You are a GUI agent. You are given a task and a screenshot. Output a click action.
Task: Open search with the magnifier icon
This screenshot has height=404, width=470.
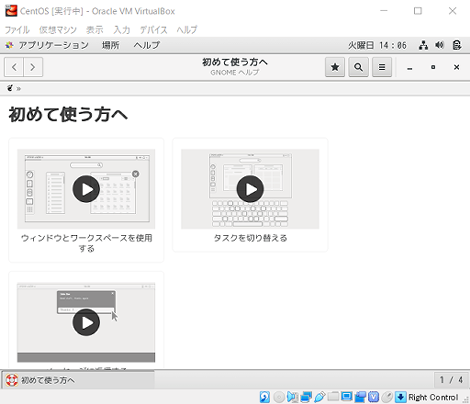pos(358,67)
